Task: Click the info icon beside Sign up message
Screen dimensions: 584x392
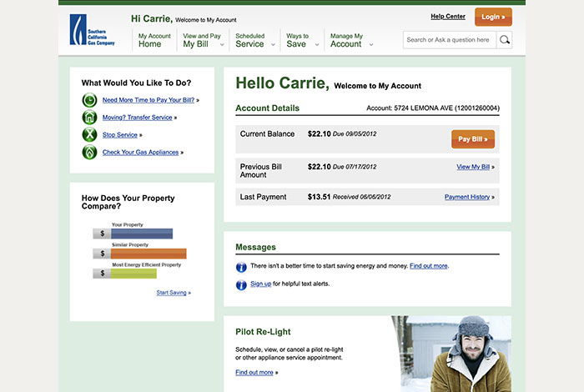Action: (241, 284)
